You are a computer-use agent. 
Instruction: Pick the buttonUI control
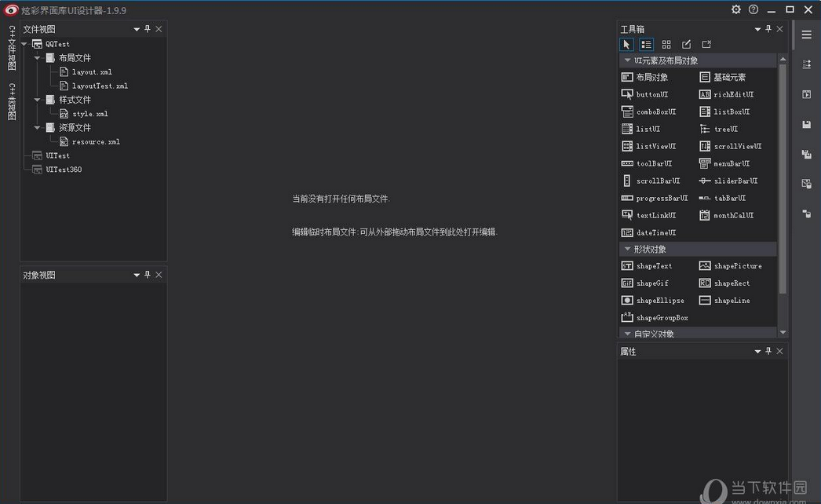coord(644,95)
